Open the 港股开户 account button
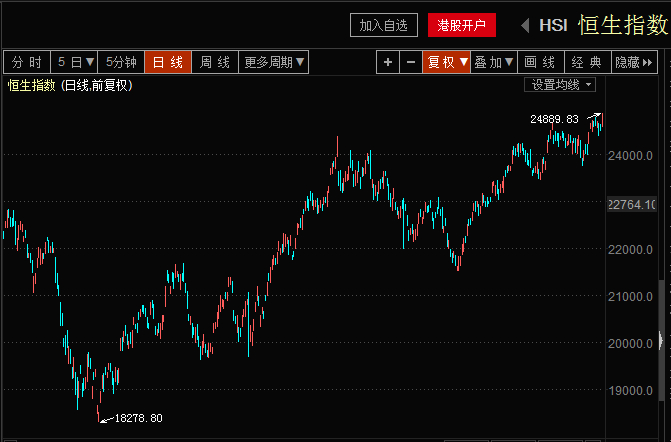Image resolution: width=671 pixels, height=442 pixels. click(462, 25)
